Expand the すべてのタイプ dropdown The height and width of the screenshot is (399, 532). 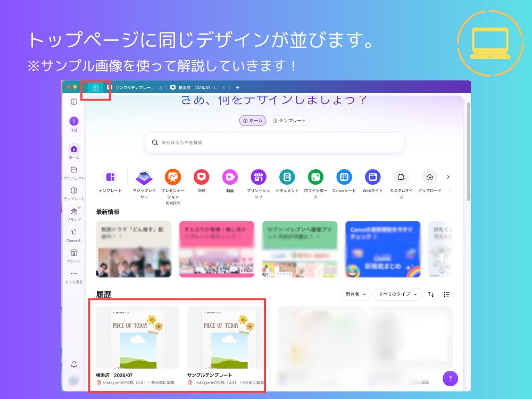click(397, 294)
